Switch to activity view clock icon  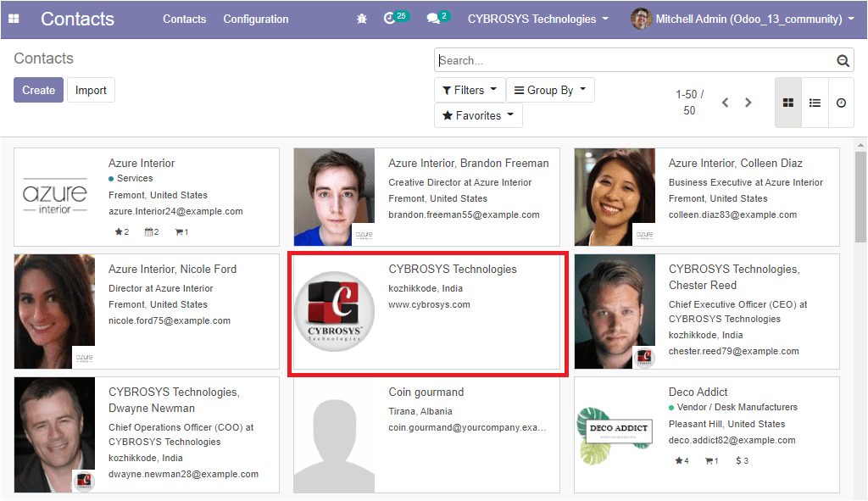click(841, 103)
